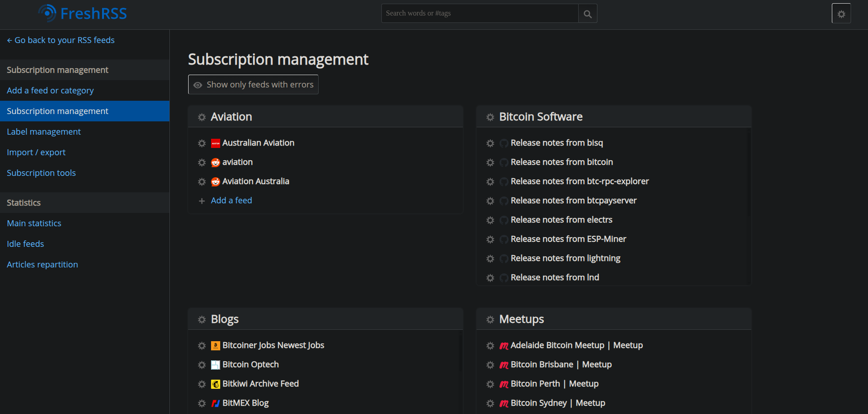Image resolution: width=868 pixels, height=414 pixels.
Task: Open BitMEX Blog feed
Action: [x=245, y=403]
